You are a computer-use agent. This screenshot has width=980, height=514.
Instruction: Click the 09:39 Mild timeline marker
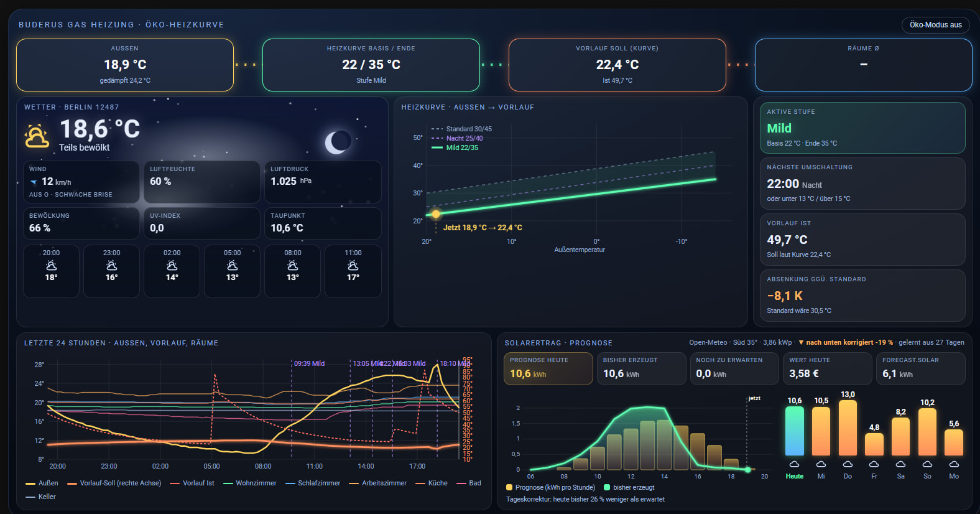[309, 363]
